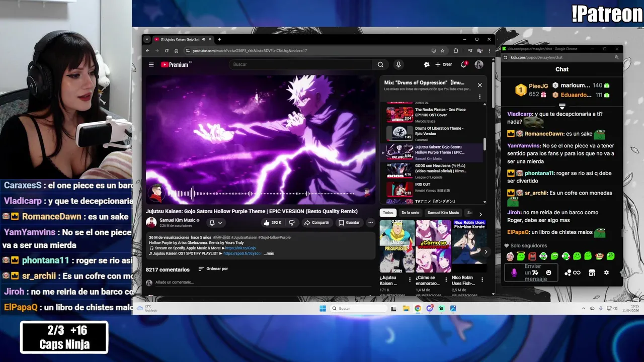Click the mix playlist scrollbar

coord(485,144)
